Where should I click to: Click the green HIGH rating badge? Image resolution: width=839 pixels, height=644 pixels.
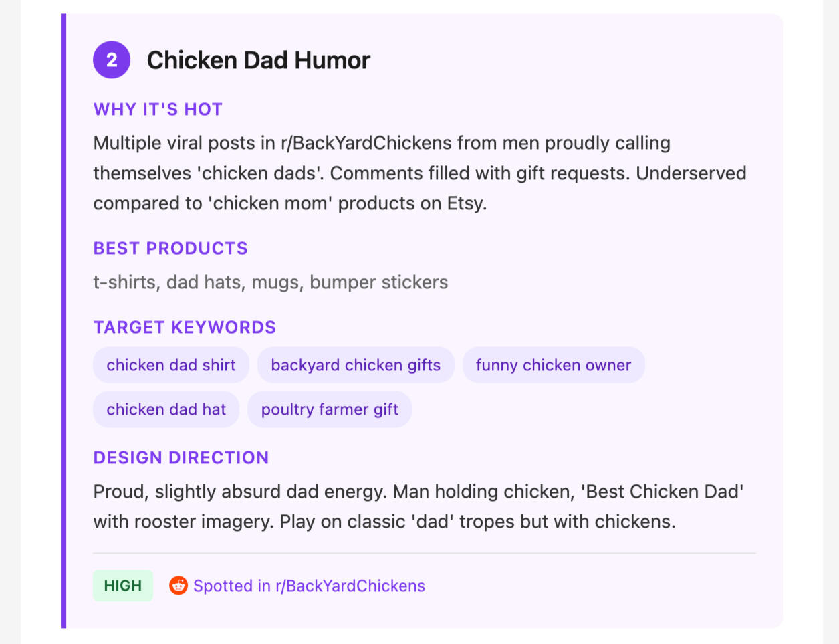click(123, 586)
